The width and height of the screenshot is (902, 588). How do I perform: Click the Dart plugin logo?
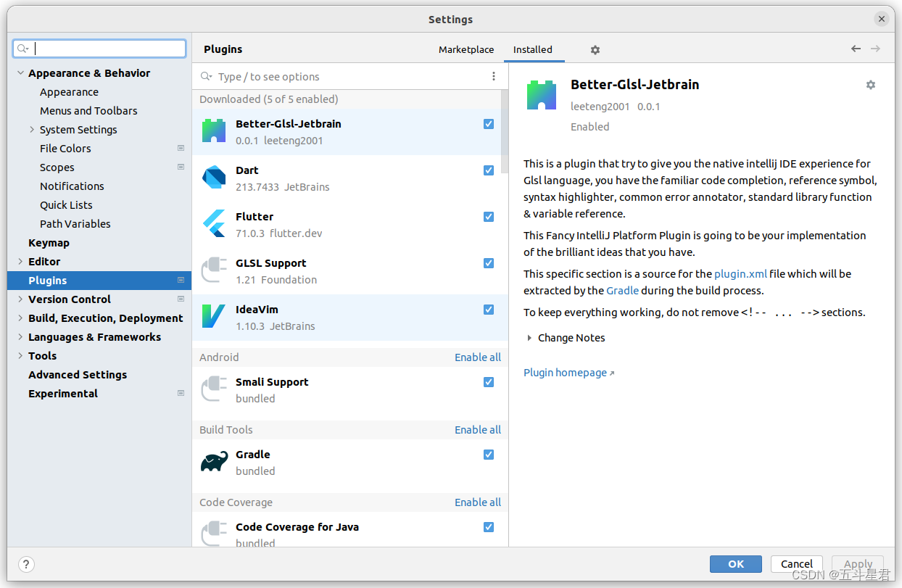pos(214,178)
